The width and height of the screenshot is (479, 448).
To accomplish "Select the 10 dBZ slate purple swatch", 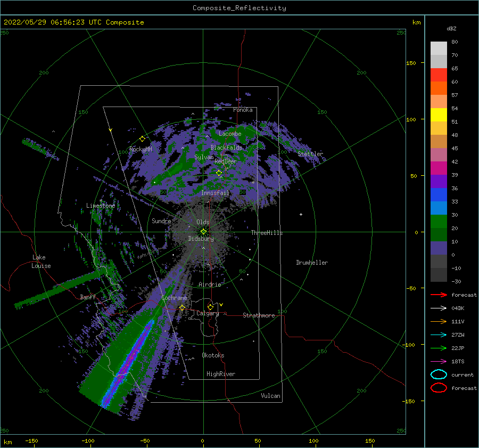I will click(439, 248).
